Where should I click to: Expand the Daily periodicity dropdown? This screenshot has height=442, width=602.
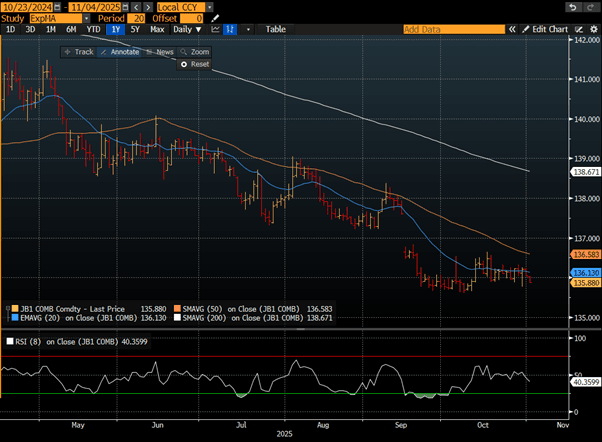click(x=188, y=30)
